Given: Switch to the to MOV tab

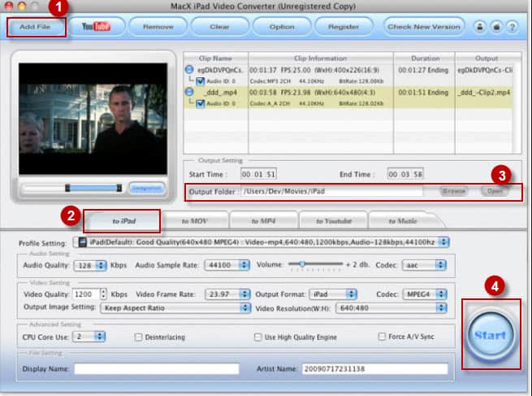Looking at the screenshot, I should click(194, 221).
